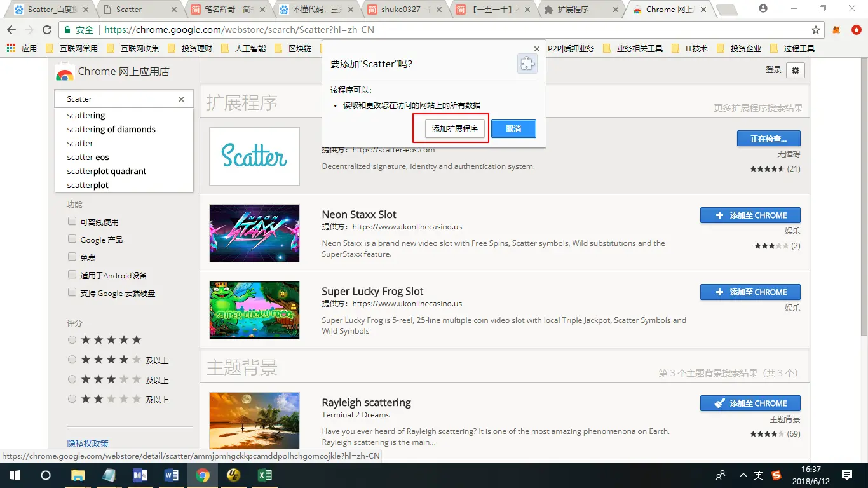The height and width of the screenshot is (488, 868).
Task: Click 更多扩展程序搜索结果 link
Action: (758, 108)
